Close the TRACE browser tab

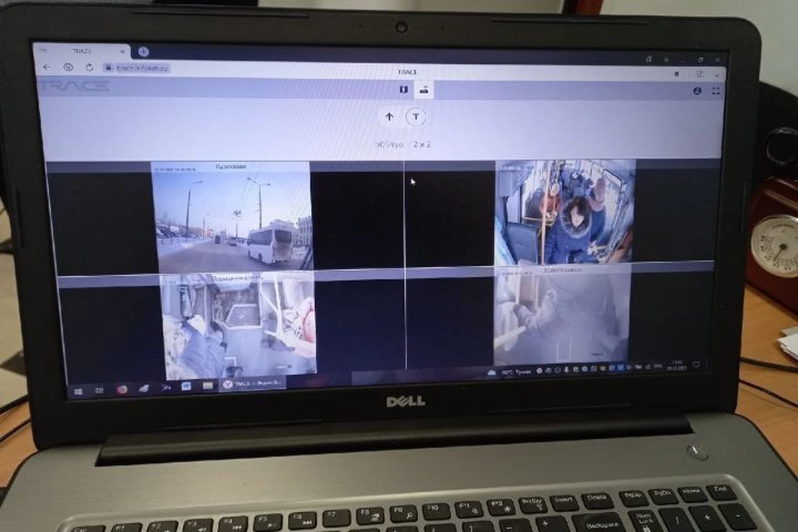tap(122, 52)
